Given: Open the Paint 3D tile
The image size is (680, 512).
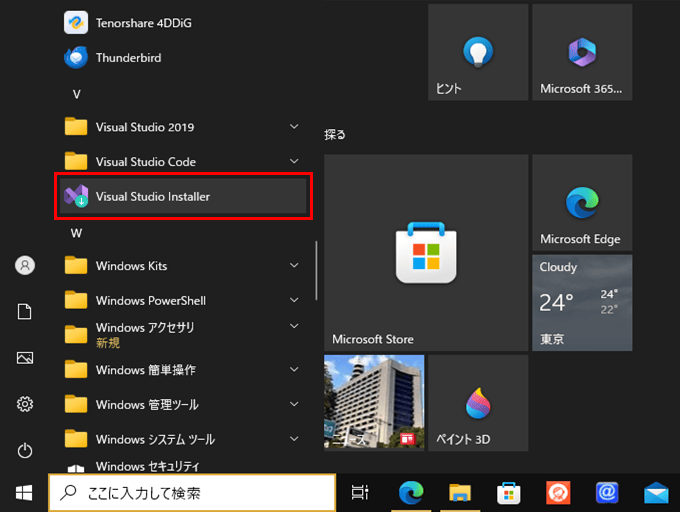Looking at the screenshot, I should point(477,403).
